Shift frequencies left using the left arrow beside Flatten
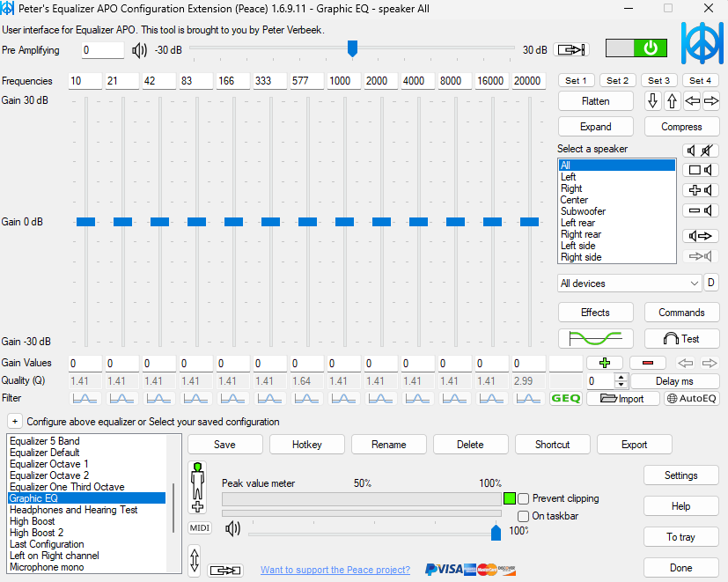728x582 pixels. (x=692, y=100)
